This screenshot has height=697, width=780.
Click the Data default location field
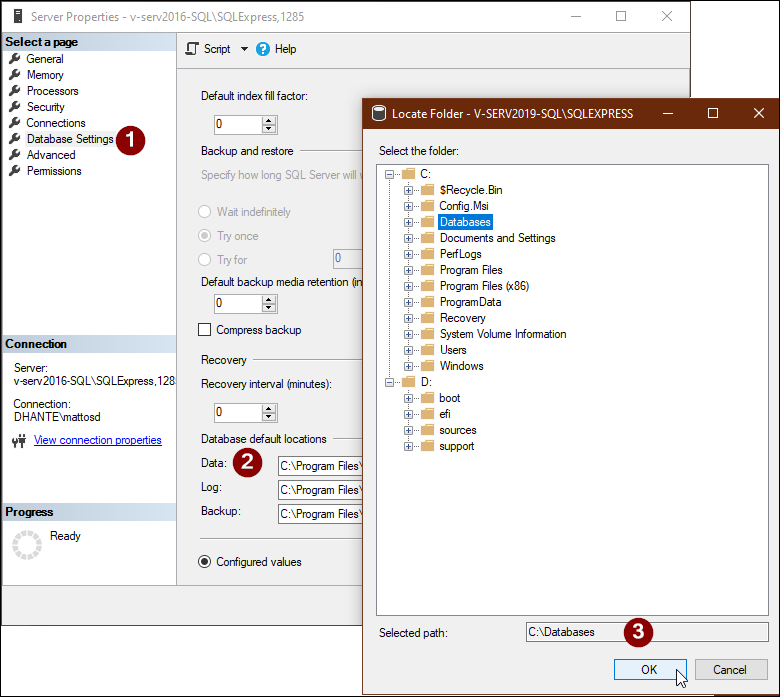320,466
